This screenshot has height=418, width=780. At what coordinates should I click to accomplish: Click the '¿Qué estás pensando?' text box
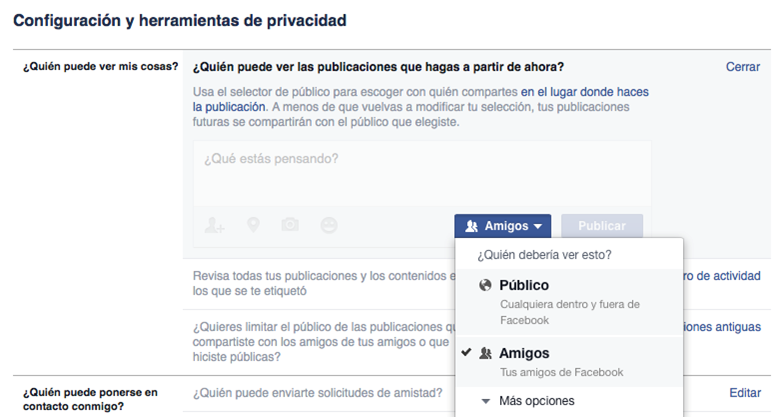click(421, 171)
